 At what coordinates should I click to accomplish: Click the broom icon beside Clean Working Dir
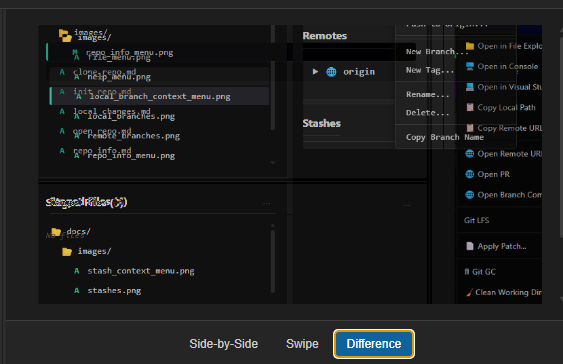469,292
